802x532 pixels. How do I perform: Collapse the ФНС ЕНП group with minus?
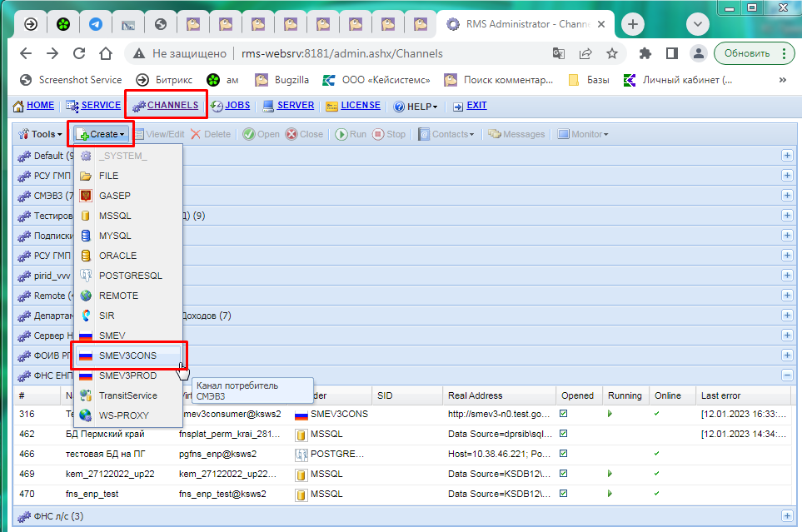pos(787,375)
